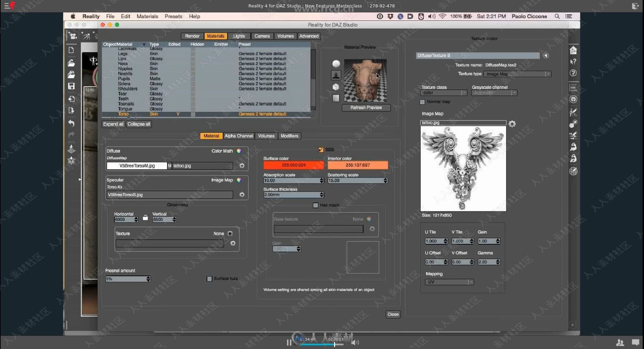Switch to the Render tab

click(x=192, y=36)
